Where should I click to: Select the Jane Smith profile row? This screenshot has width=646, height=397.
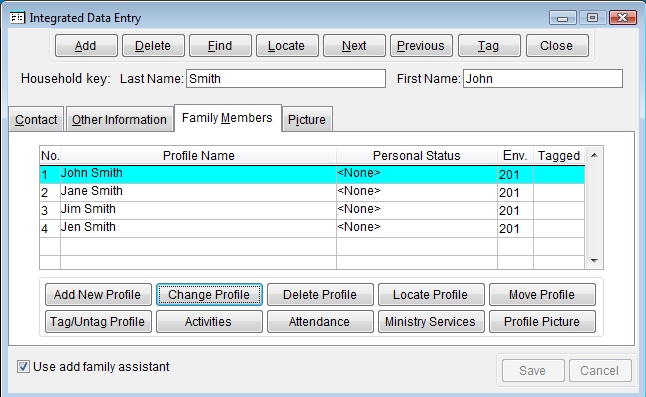pos(312,192)
